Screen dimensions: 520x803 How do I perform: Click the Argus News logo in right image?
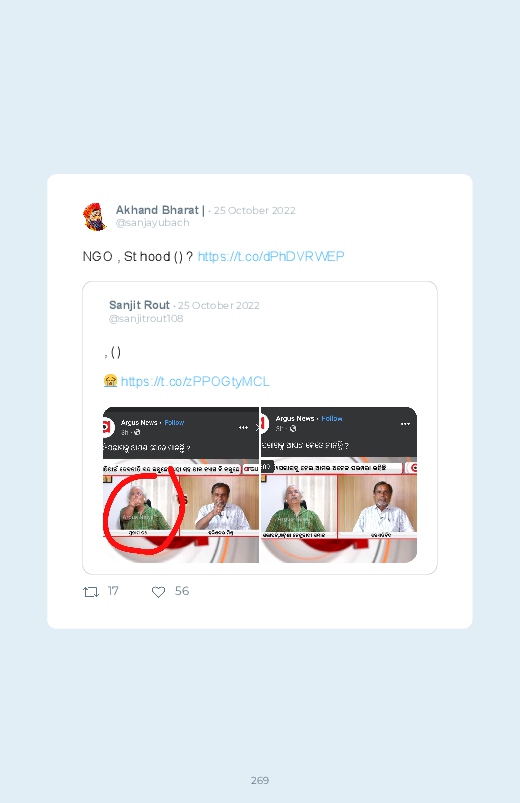(264, 423)
